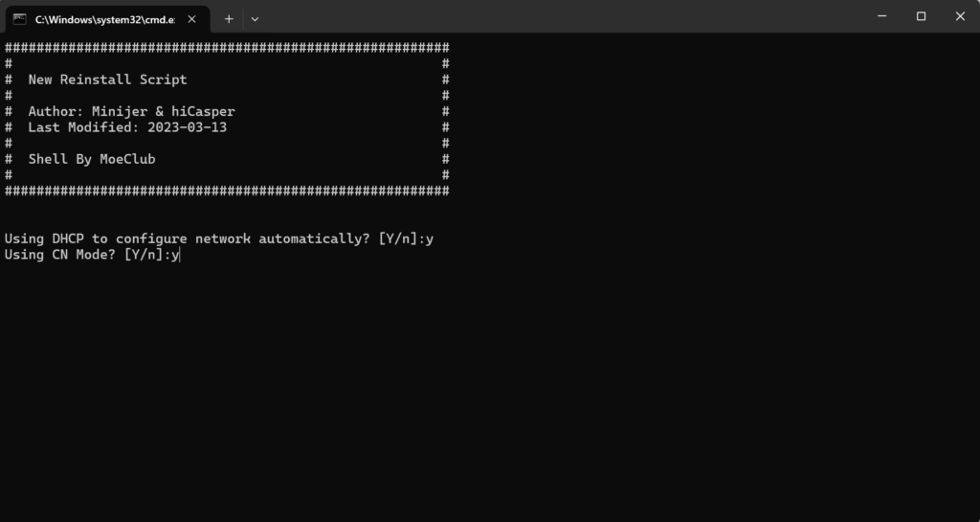Click the cmd.exe terminal icon in the tab

(19, 19)
